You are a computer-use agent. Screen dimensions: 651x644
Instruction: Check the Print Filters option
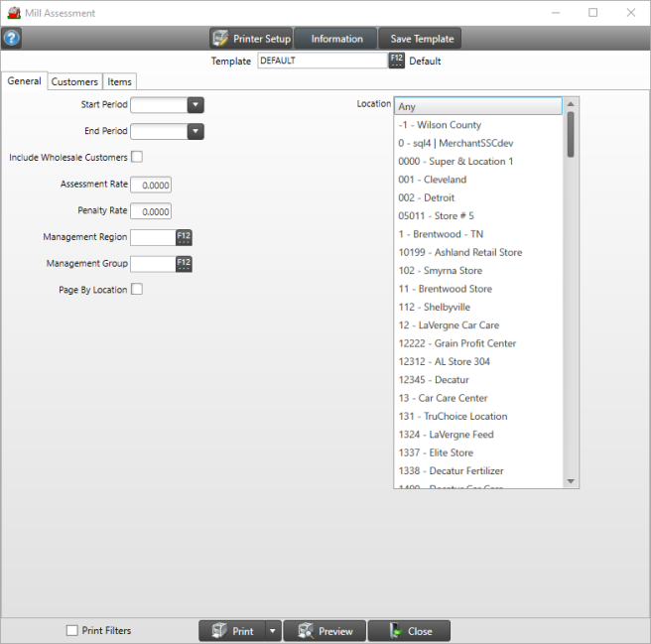click(x=71, y=631)
